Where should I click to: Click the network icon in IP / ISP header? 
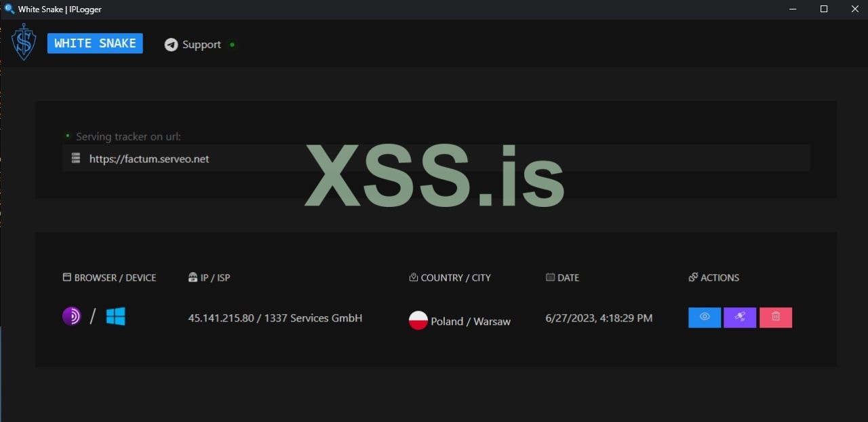(x=193, y=277)
